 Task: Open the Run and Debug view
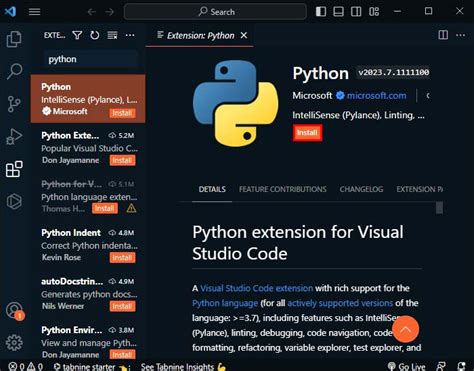(x=14, y=136)
